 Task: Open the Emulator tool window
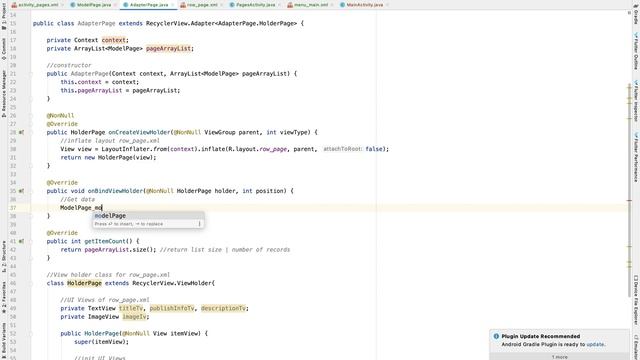pyautogui.click(x=636, y=346)
